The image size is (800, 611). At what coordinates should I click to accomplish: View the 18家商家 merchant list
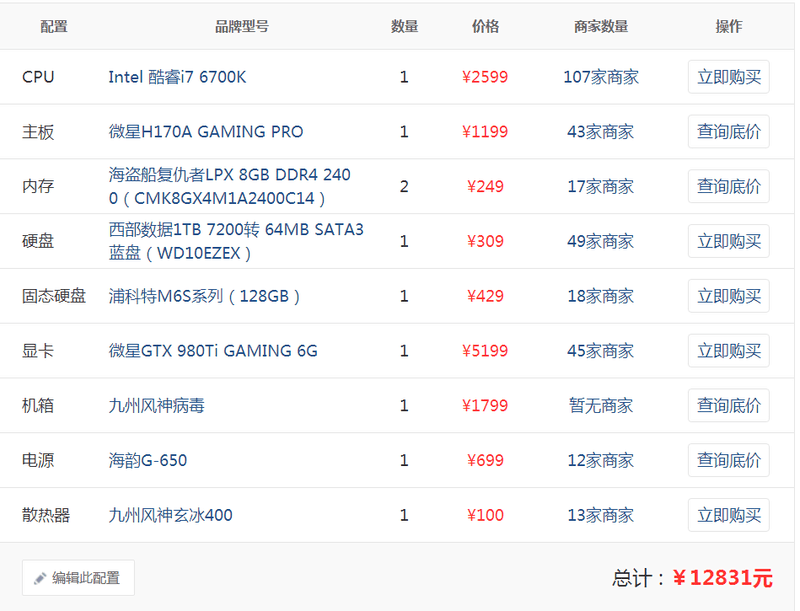[601, 296]
